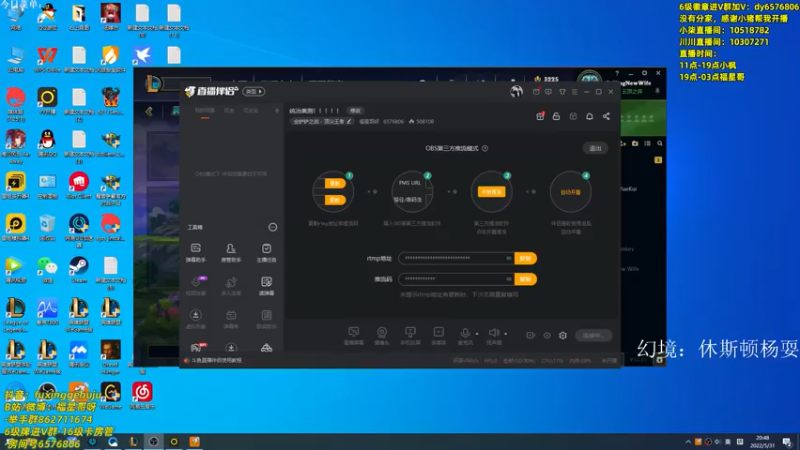This screenshot has width=800, height=450.
Task: Select the third scene tab in left panel
Action: pyautogui.click(x=251, y=111)
